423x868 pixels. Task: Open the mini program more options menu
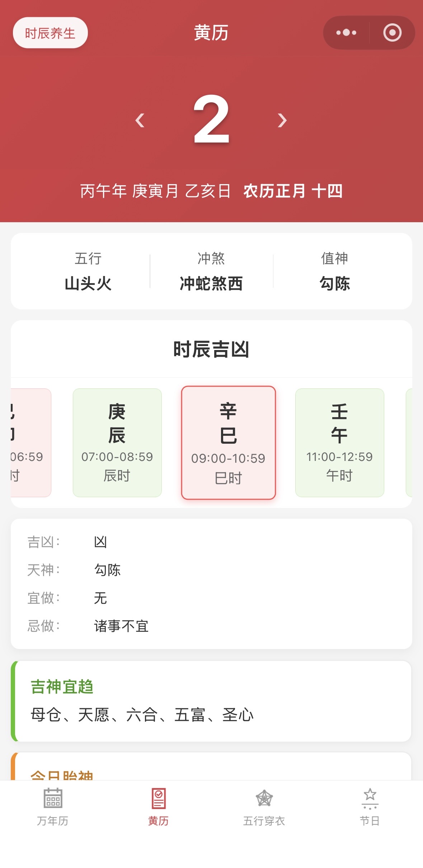tap(346, 33)
